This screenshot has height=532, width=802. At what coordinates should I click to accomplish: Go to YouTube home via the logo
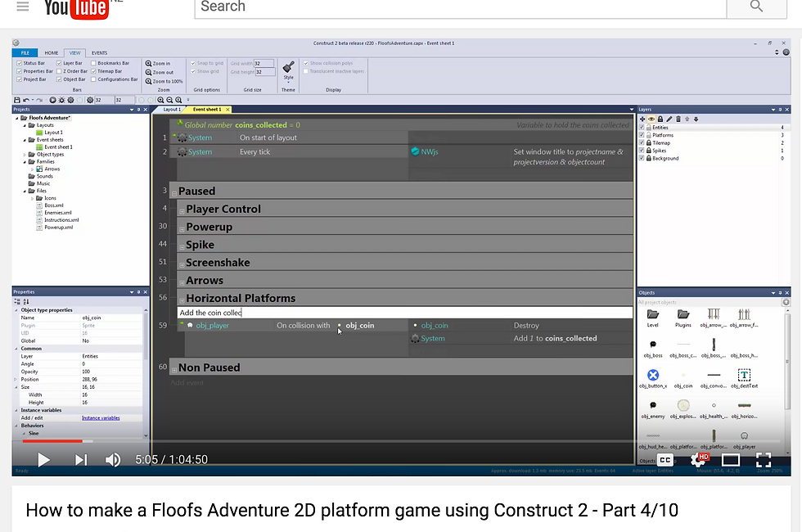click(x=77, y=8)
